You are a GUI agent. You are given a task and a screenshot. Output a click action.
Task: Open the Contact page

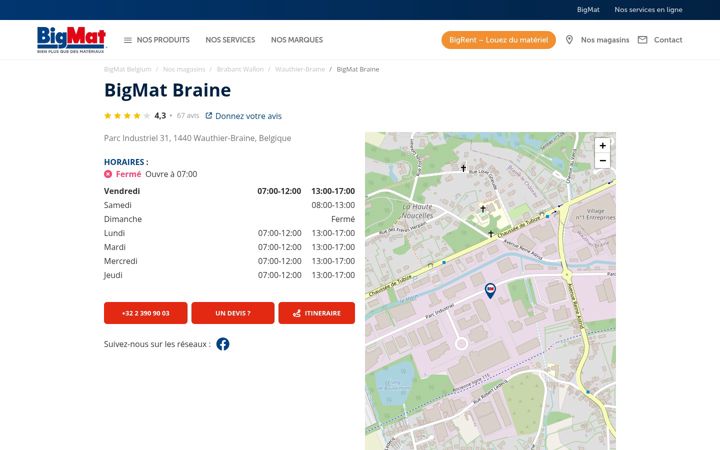668,40
